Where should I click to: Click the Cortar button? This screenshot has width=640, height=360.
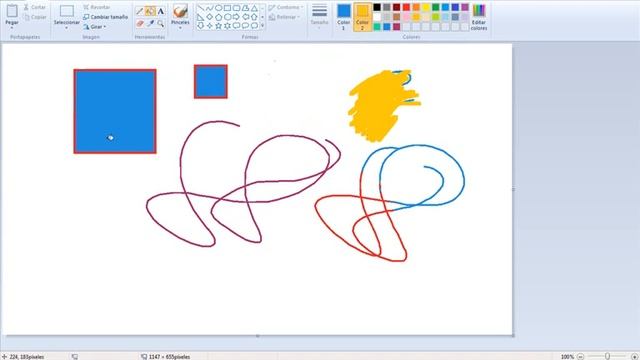(34, 7)
